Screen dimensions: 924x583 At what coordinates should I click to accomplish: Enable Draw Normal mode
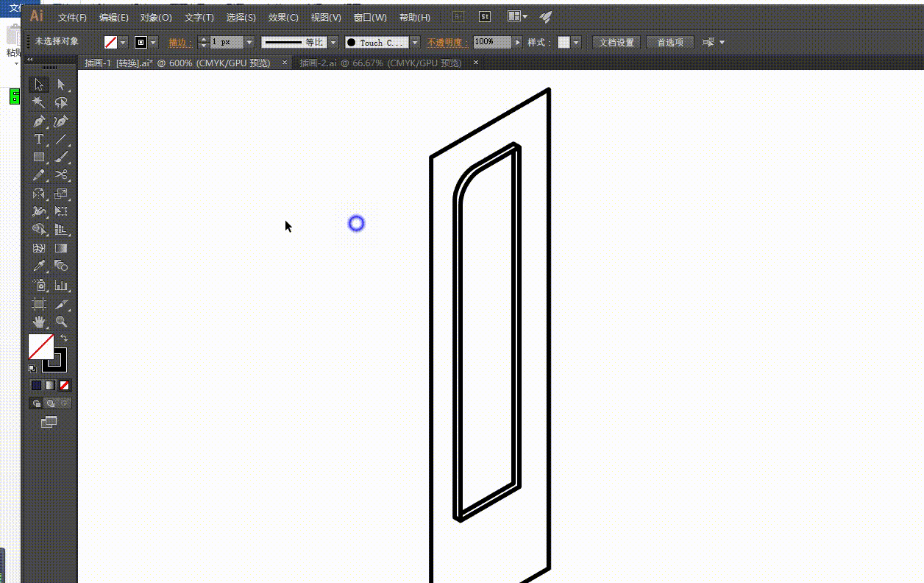tap(36, 403)
